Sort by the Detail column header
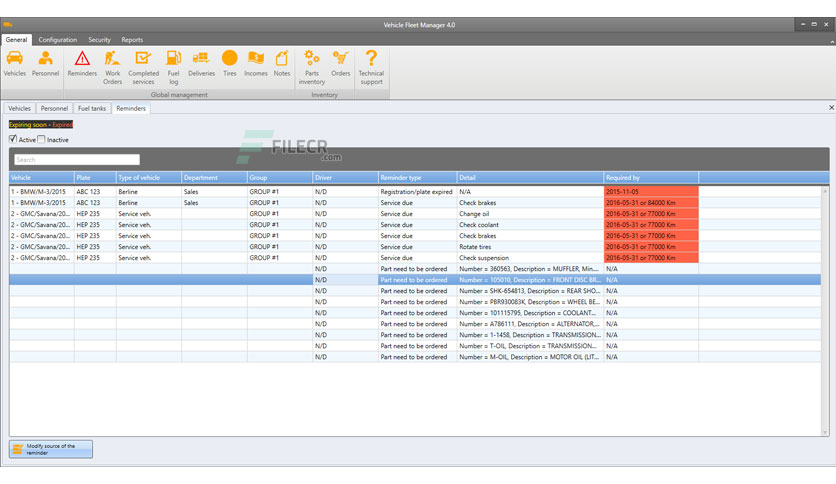 [530, 178]
